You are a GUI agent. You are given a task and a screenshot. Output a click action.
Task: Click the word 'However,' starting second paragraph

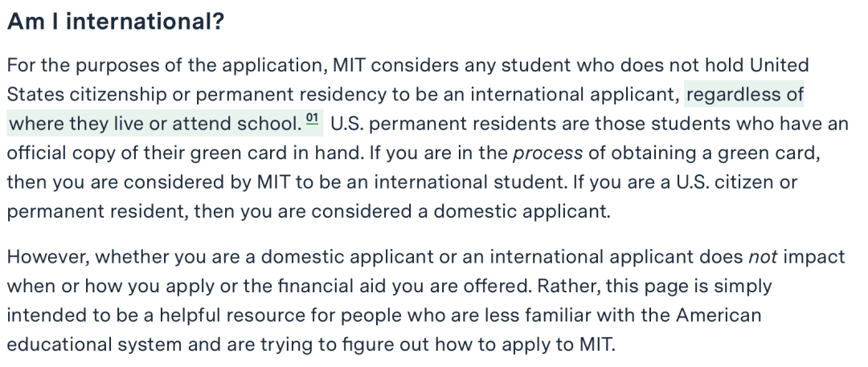47,257
